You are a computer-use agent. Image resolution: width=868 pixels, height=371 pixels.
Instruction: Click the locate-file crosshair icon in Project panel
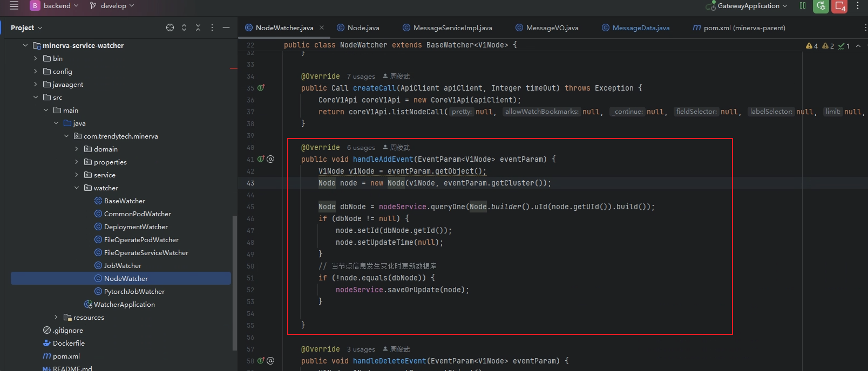point(170,28)
